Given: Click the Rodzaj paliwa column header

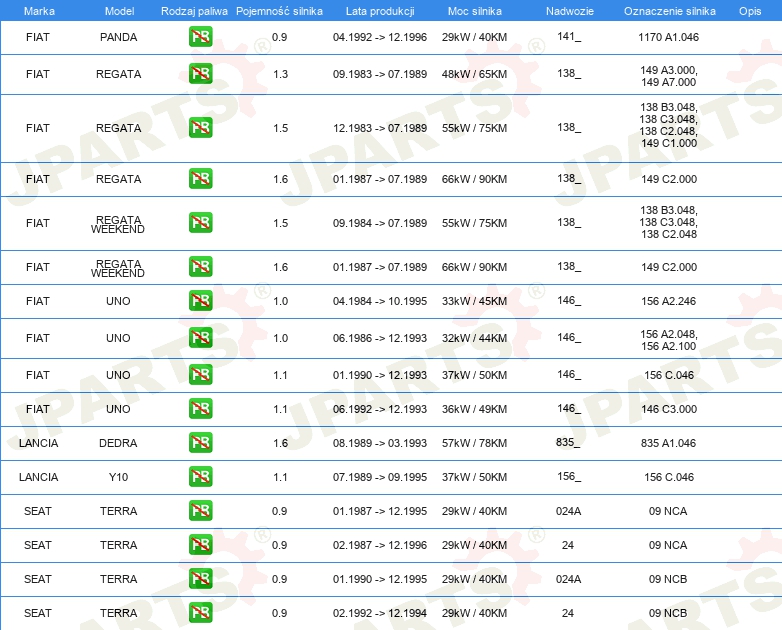Looking at the screenshot, I should 194,11.
